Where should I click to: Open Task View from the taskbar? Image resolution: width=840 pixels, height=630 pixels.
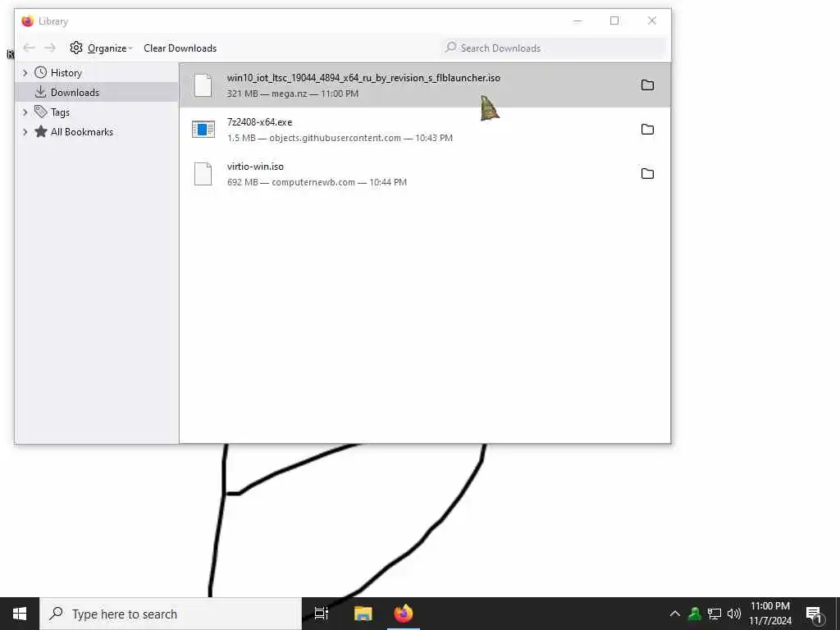321,614
